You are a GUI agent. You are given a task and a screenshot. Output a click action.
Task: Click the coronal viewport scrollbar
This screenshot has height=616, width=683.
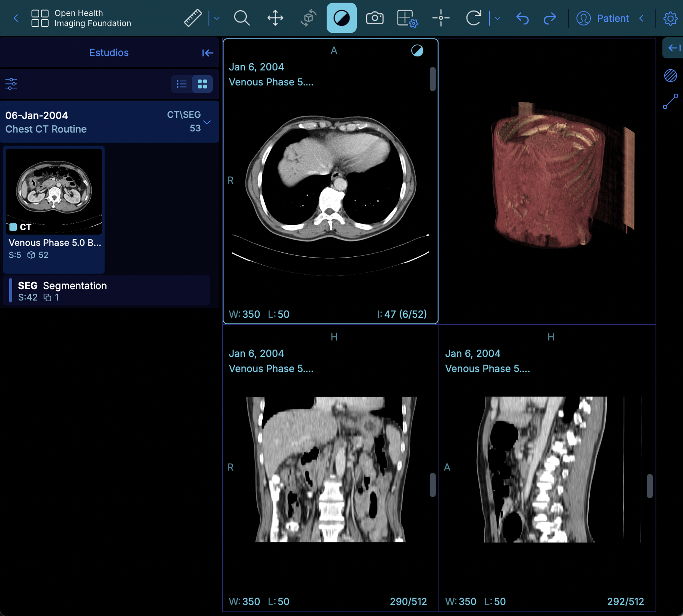(x=432, y=485)
